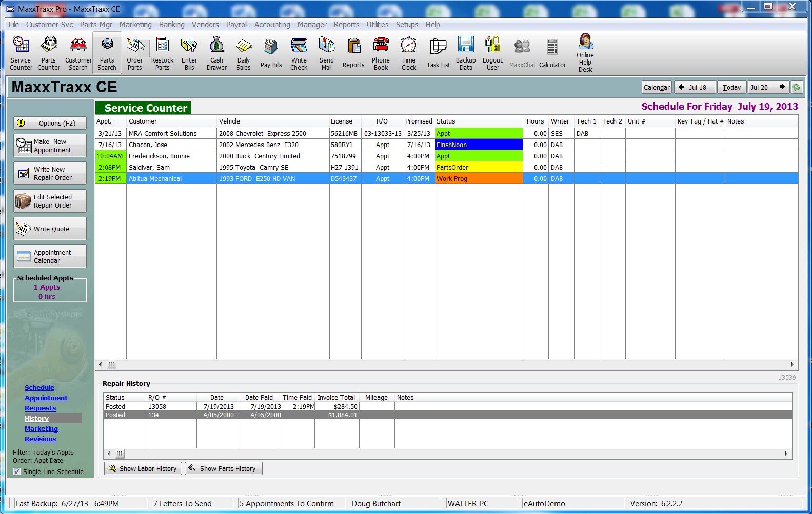Click the blue FinshNoon status cell
The height and width of the screenshot is (514, 812).
479,145
